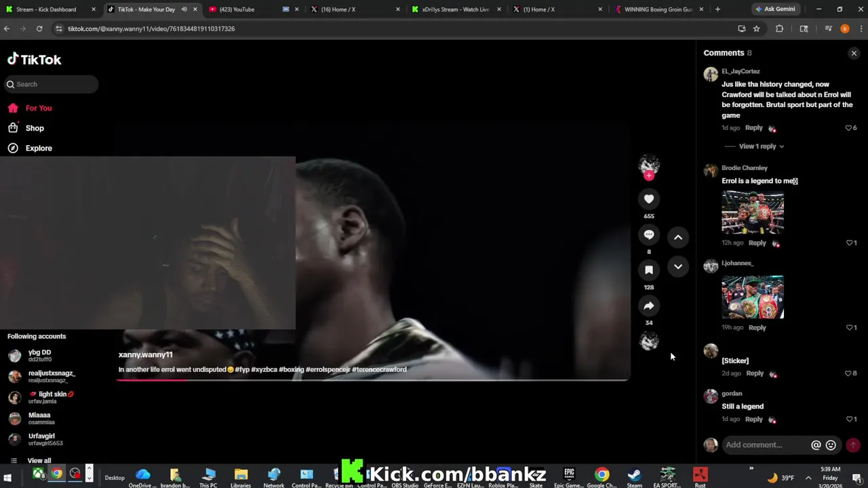This screenshot has width=868, height=488.
Task: Close the Comments panel
Action: [x=854, y=53]
